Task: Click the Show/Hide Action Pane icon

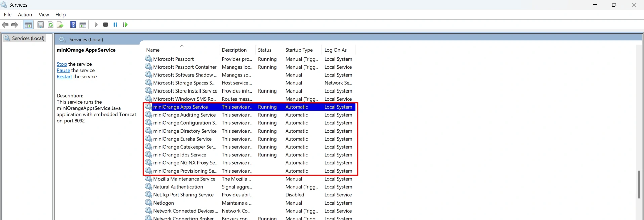Action: [83, 25]
